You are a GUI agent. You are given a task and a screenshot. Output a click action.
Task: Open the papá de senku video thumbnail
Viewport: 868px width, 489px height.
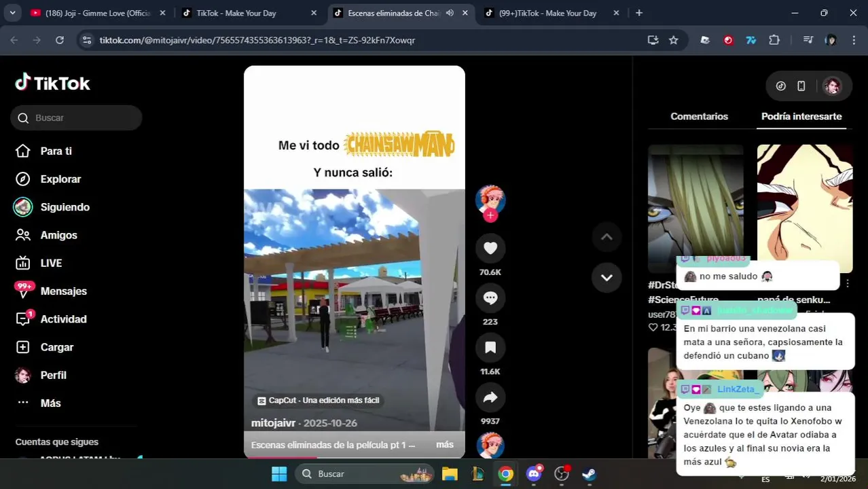point(805,208)
